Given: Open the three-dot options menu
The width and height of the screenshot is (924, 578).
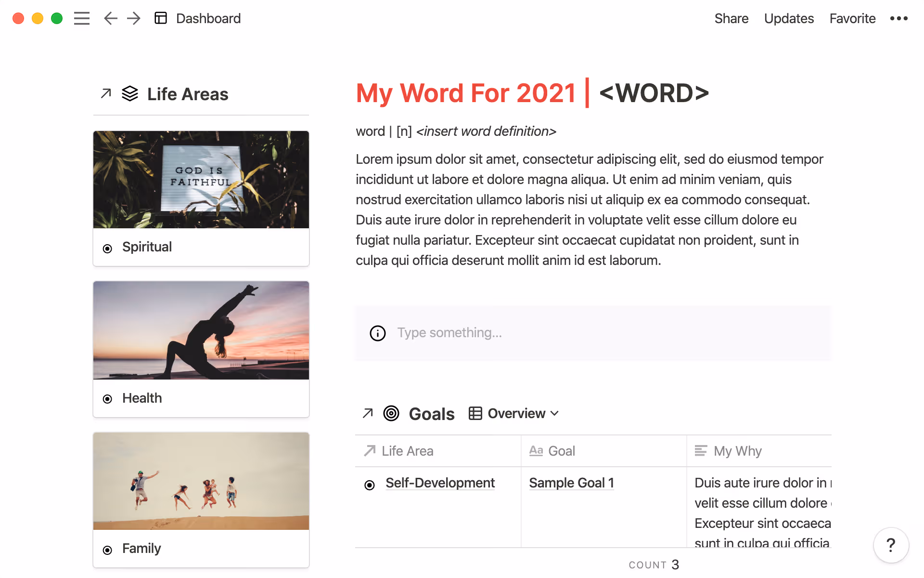Looking at the screenshot, I should (x=898, y=18).
